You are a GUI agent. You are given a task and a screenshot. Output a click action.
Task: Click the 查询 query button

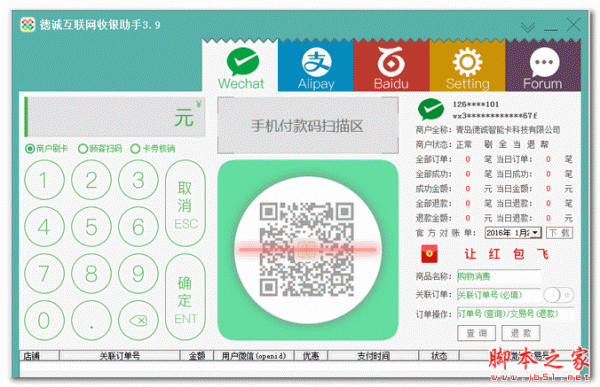pos(476,333)
